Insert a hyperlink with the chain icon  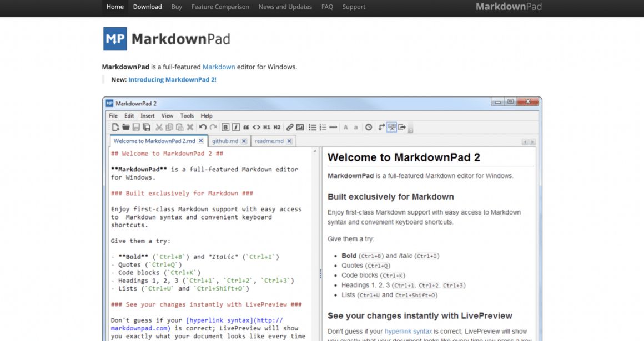point(290,127)
